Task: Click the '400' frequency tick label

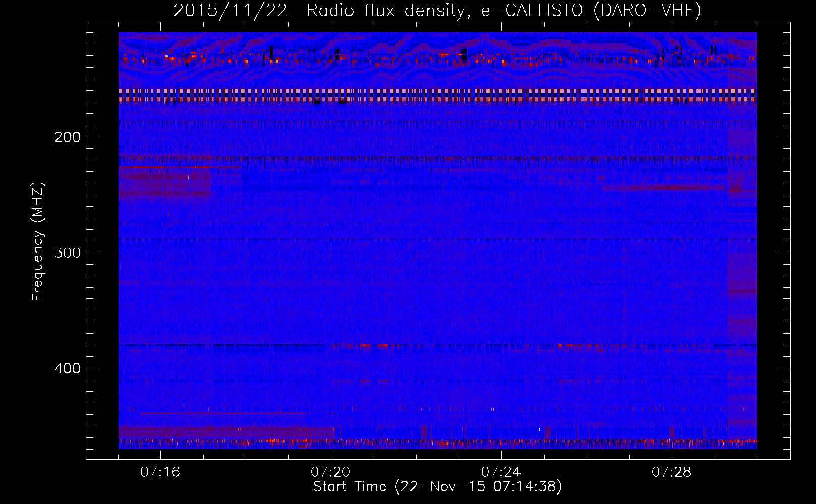Action: (x=68, y=368)
